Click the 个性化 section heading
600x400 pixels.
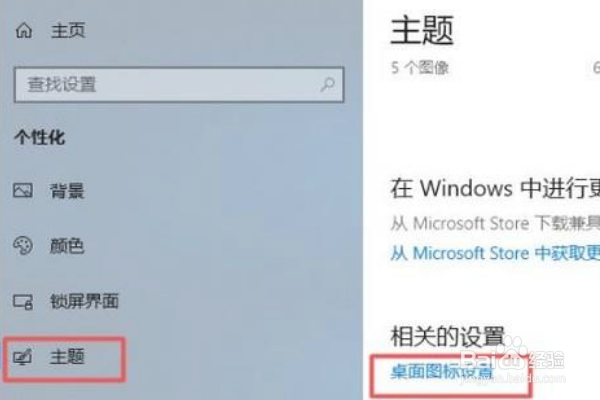(40, 137)
